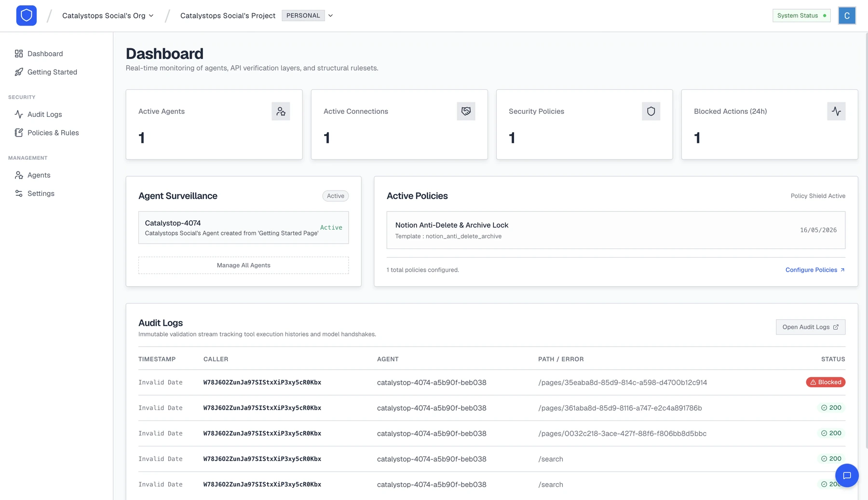Screen dimensions: 868x500
Task: Click the Security Policies shield icon
Action: (x=651, y=111)
